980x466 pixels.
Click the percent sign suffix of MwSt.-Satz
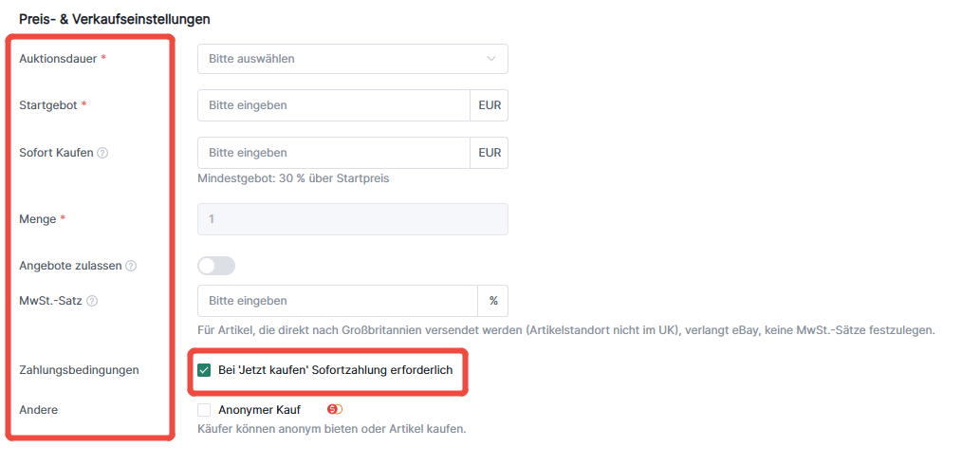click(x=493, y=301)
